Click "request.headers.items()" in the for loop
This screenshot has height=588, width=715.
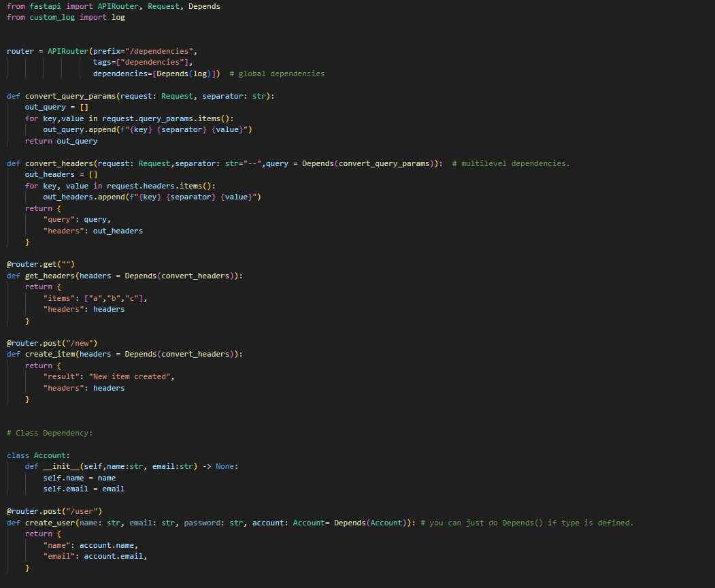click(159, 186)
